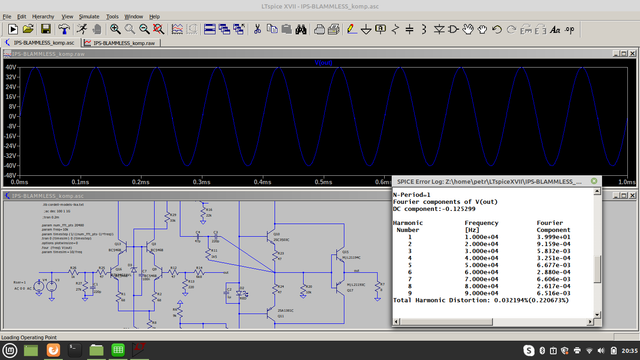Open the Component gate icon
The image size is (640, 360).
tap(453, 29)
